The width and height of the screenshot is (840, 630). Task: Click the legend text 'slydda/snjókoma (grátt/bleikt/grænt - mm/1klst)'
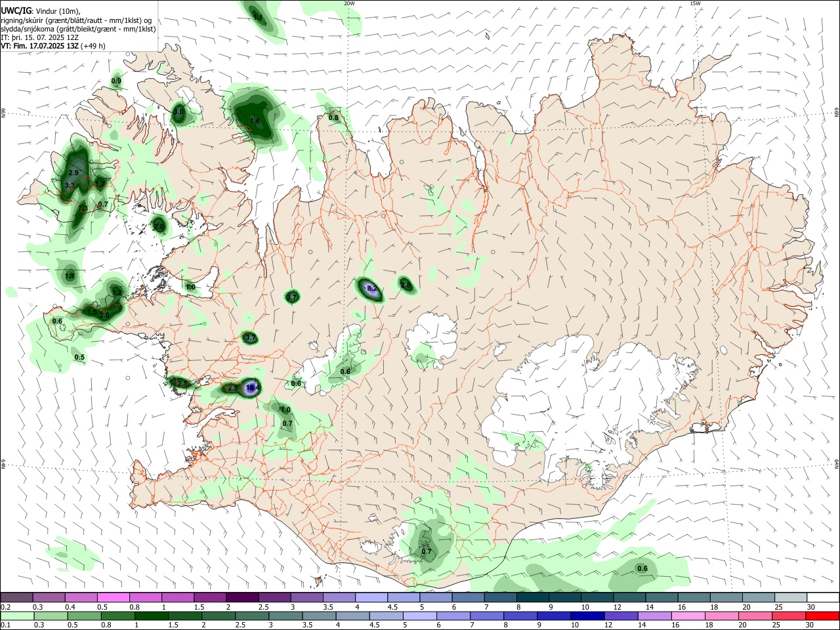point(78,29)
